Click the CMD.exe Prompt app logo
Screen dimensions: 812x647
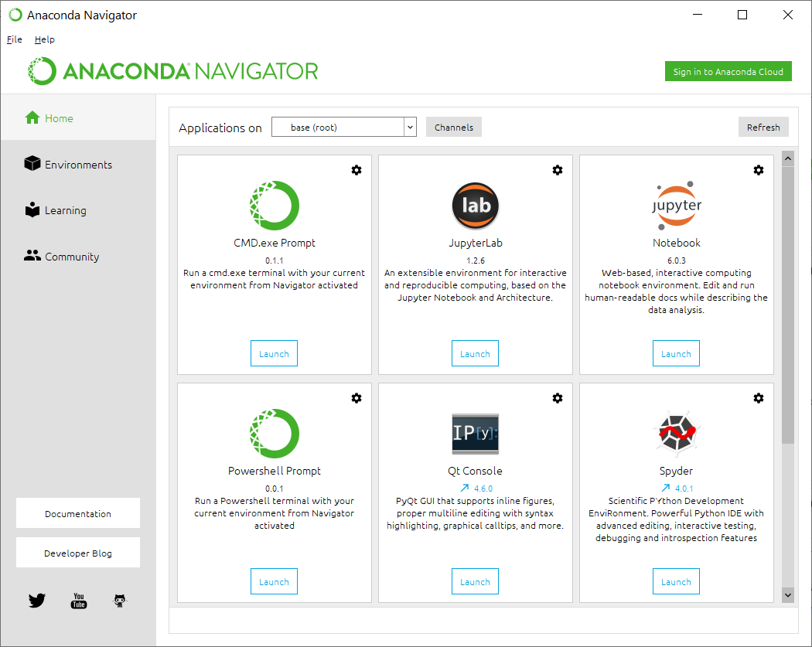point(274,206)
